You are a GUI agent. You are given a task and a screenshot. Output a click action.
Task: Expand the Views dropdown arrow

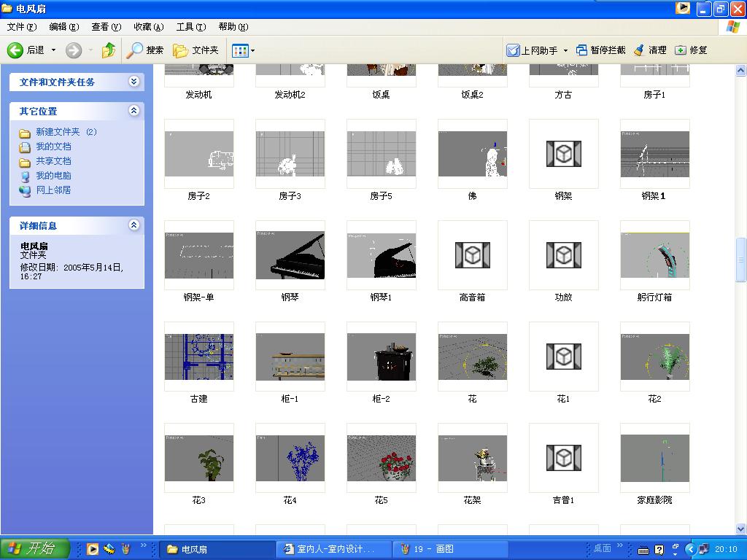[252, 50]
